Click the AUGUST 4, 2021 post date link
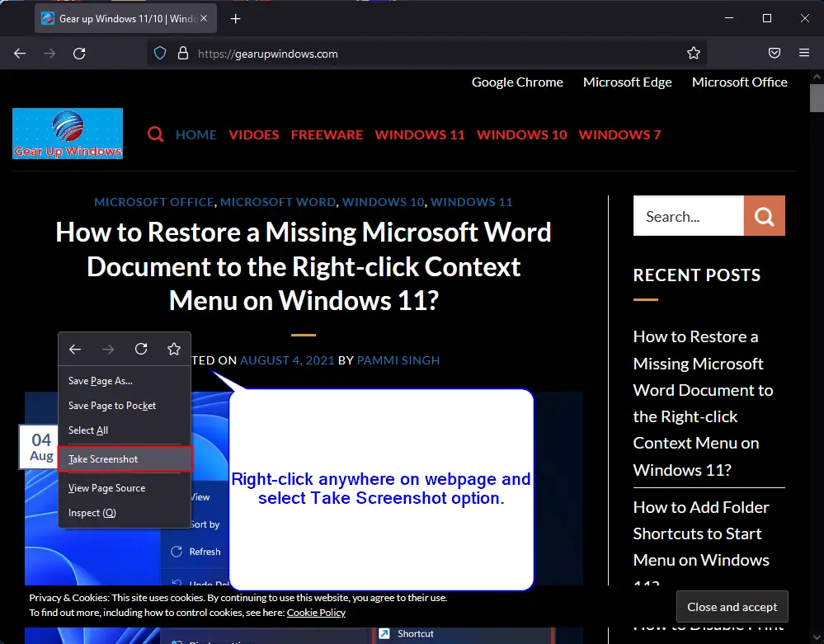The image size is (824, 644). (288, 360)
